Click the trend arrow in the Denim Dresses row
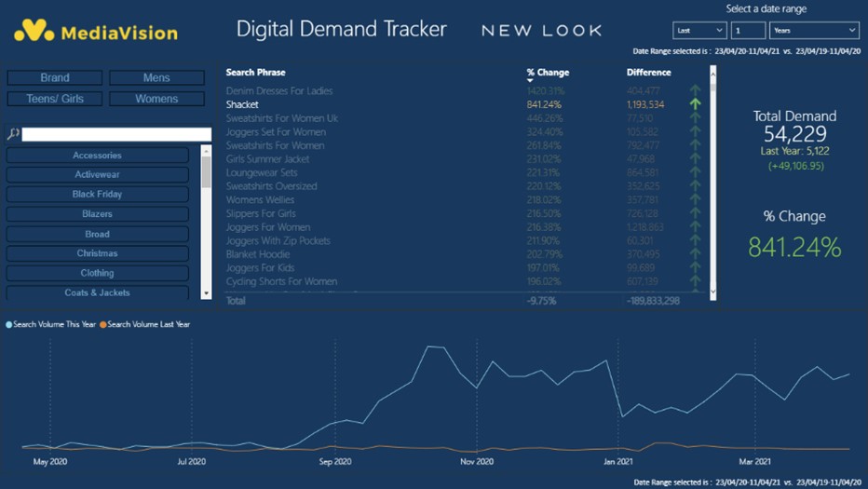This screenshot has height=489, width=868. 695,91
